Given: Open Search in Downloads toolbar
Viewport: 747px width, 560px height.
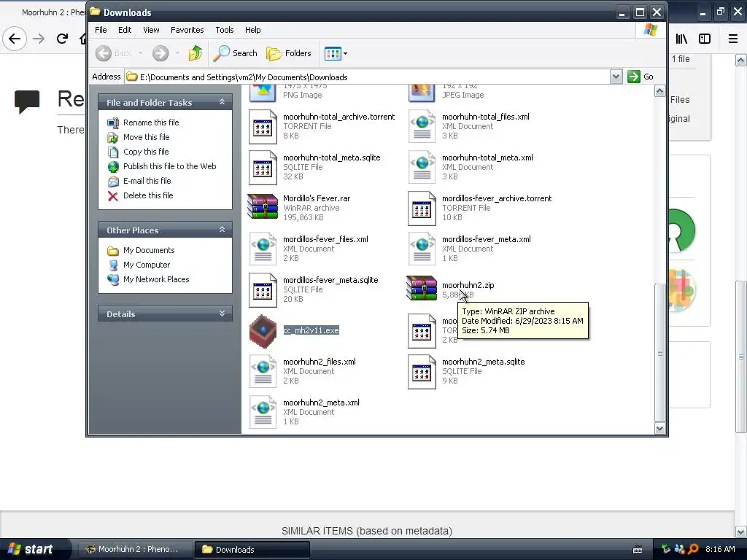Looking at the screenshot, I should [x=235, y=53].
